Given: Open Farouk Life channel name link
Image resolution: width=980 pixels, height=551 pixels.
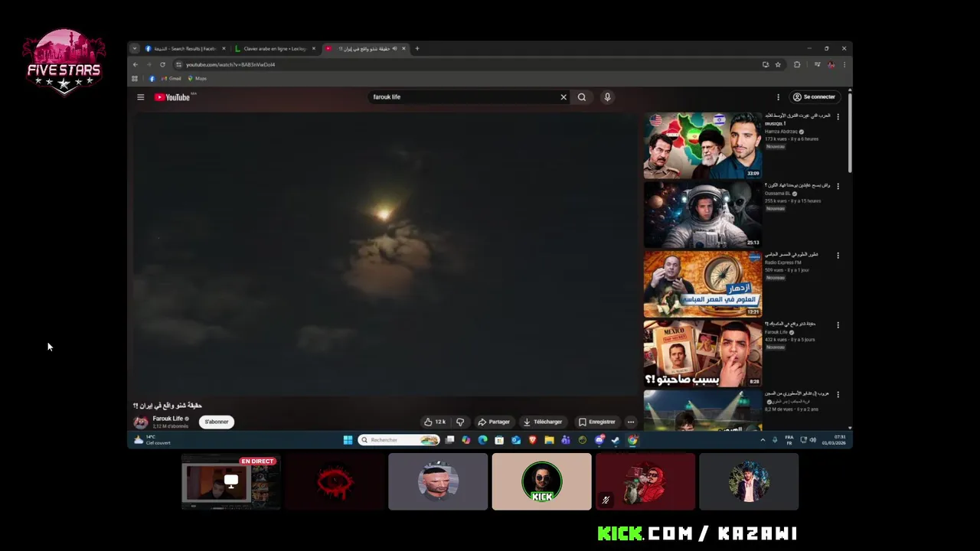Looking at the screenshot, I should [168, 419].
